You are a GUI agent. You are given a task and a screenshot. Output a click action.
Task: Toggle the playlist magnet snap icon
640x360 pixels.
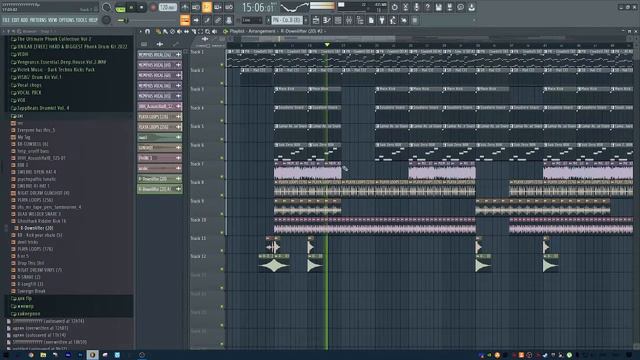(x=147, y=31)
